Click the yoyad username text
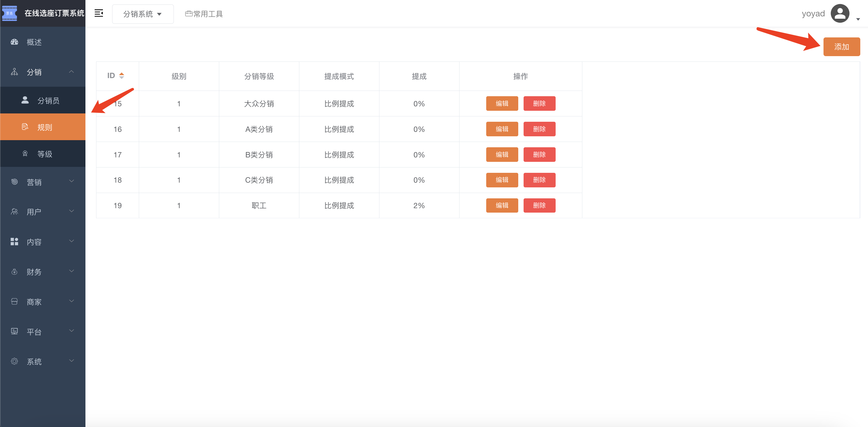The image size is (868, 427). (813, 13)
